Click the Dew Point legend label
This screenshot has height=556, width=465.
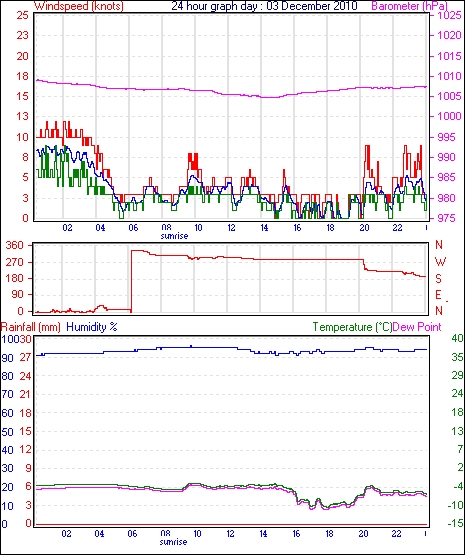417,327
